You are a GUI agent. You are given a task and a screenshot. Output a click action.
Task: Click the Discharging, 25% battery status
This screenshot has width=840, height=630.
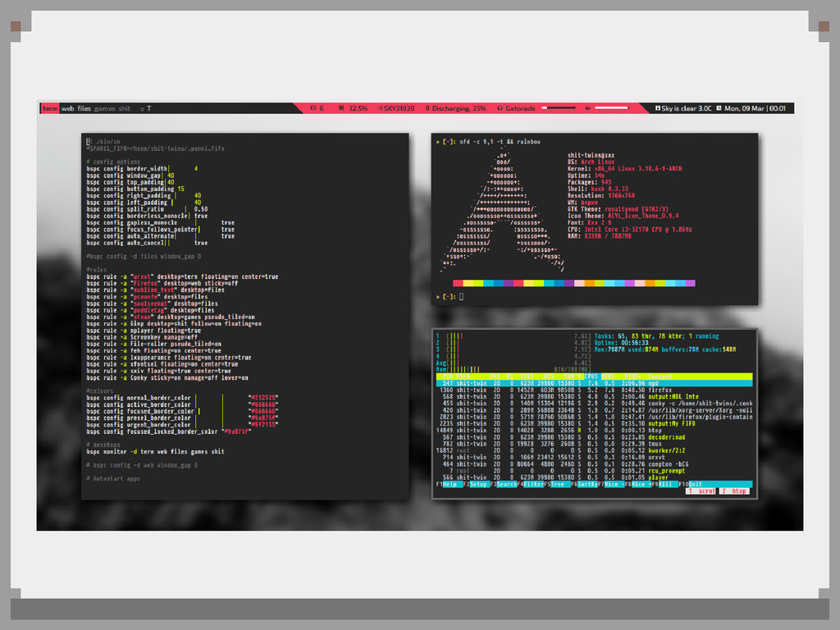point(459,108)
